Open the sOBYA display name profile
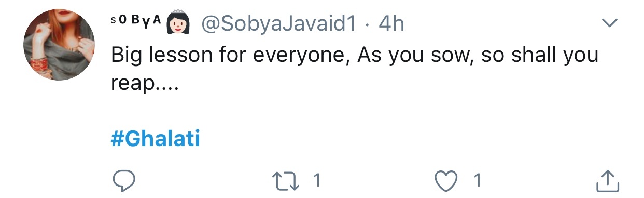 click(x=137, y=21)
